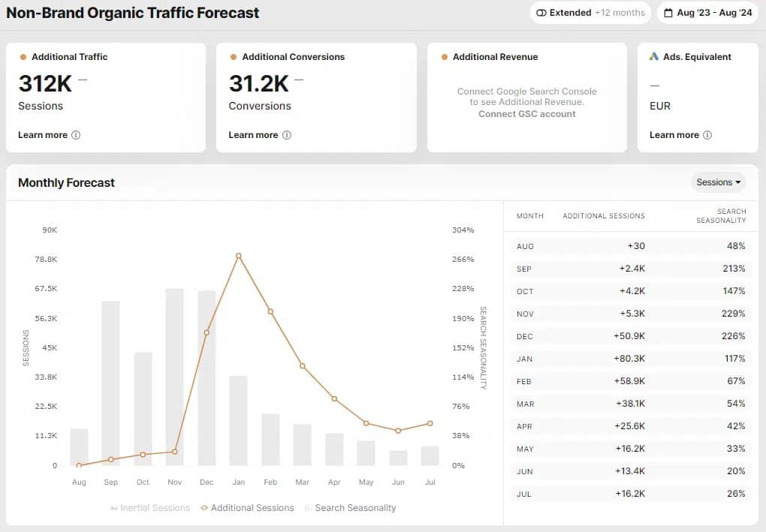Sort table by Search Seasonality column header
This screenshot has height=532, width=766.
pos(721,216)
